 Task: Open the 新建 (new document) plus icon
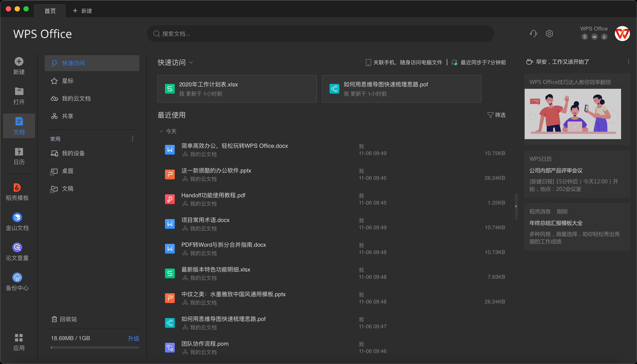pyautogui.click(x=19, y=61)
